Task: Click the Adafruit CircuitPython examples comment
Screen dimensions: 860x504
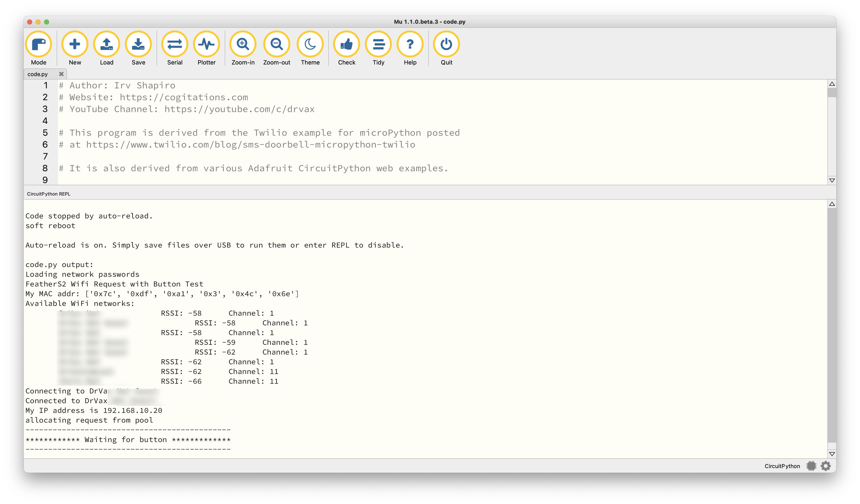Action: (253, 168)
